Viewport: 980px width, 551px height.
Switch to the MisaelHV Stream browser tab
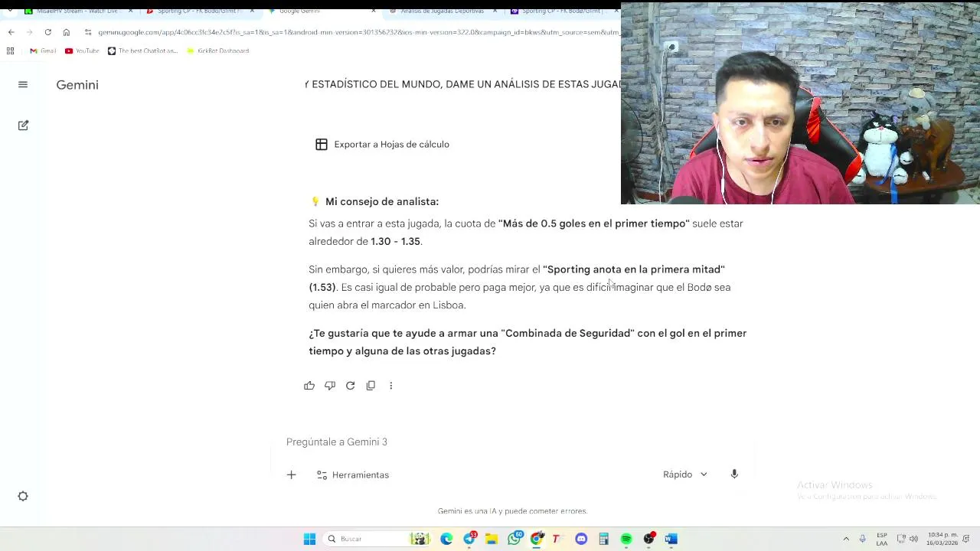[x=76, y=11]
